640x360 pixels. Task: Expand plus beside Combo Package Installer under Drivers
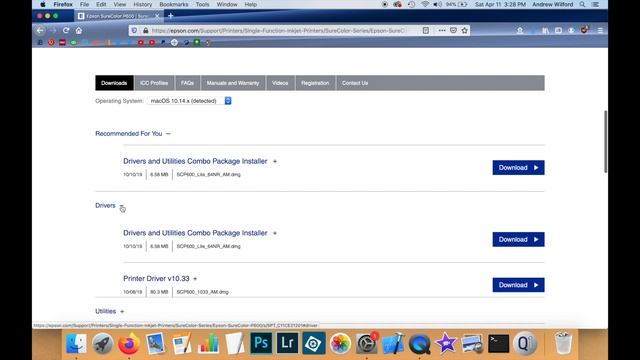pos(275,233)
